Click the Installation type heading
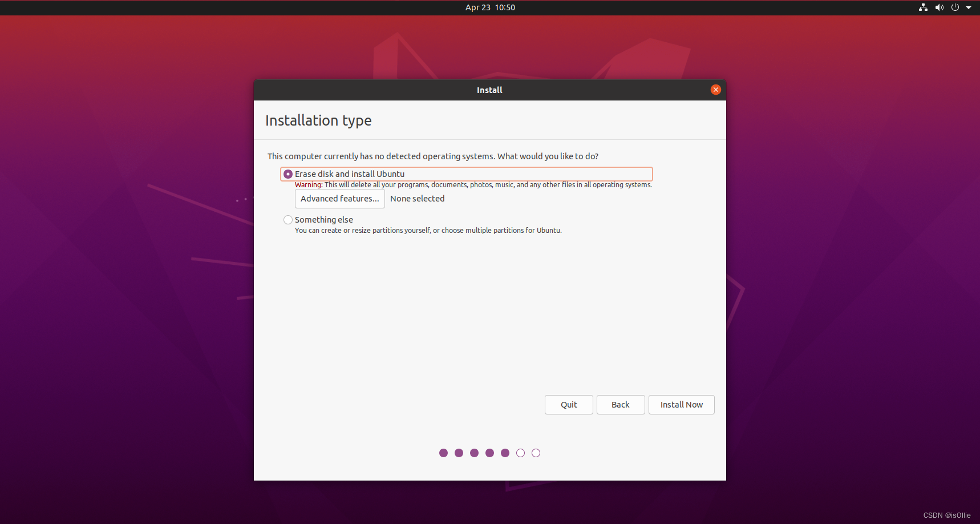 (318, 120)
